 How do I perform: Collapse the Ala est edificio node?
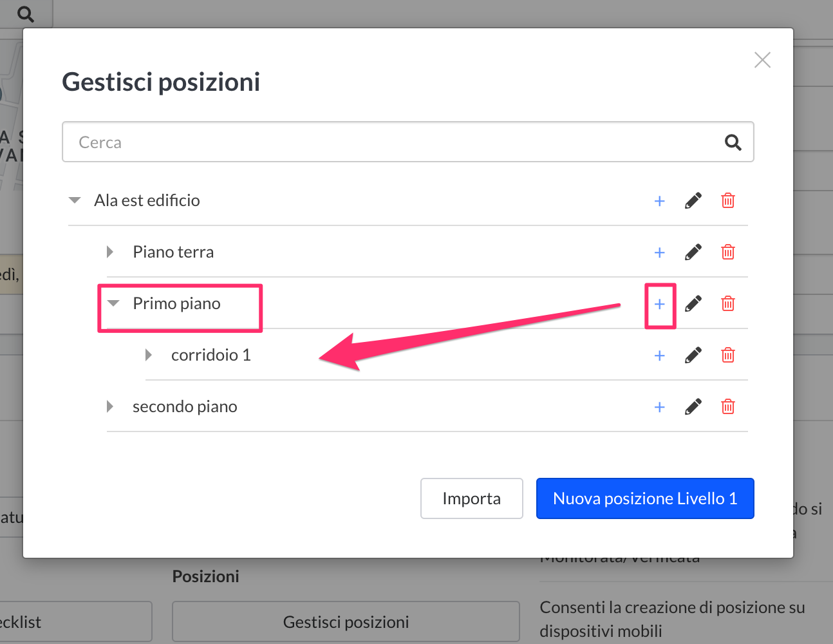(x=75, y=200)
